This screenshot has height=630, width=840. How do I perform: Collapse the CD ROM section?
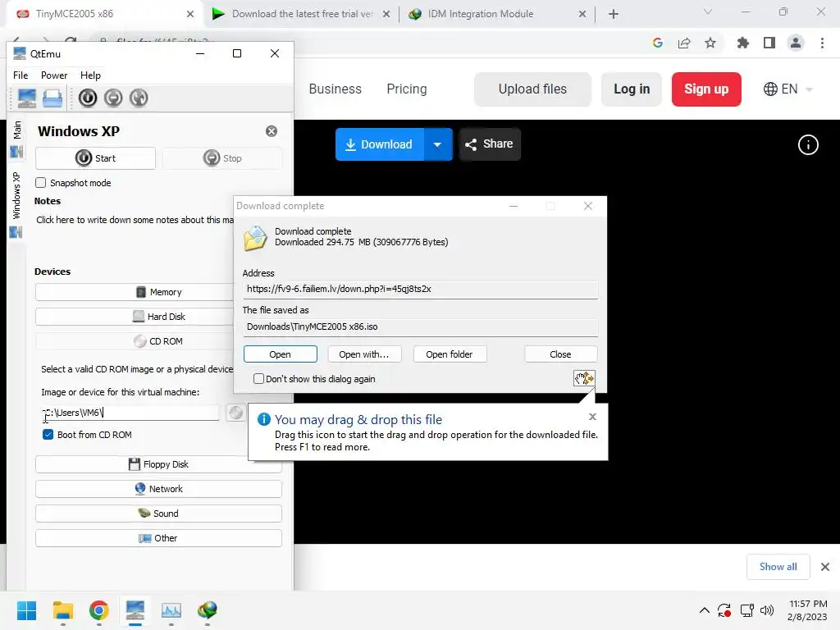click(x=158, y=341)
